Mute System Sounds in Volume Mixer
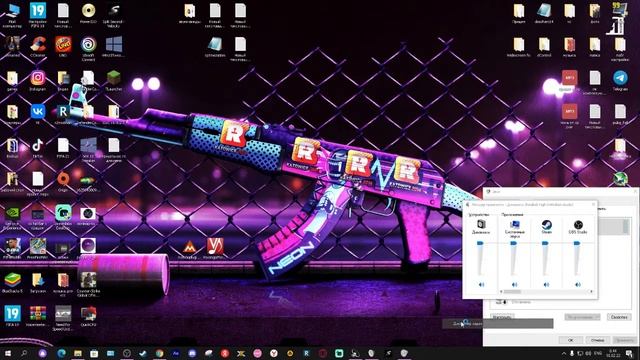Viewport: 640px width, 360px height. 514,284
